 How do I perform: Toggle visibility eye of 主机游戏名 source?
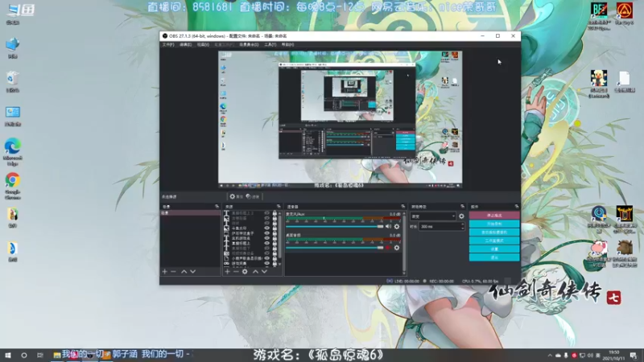point(267,238)
